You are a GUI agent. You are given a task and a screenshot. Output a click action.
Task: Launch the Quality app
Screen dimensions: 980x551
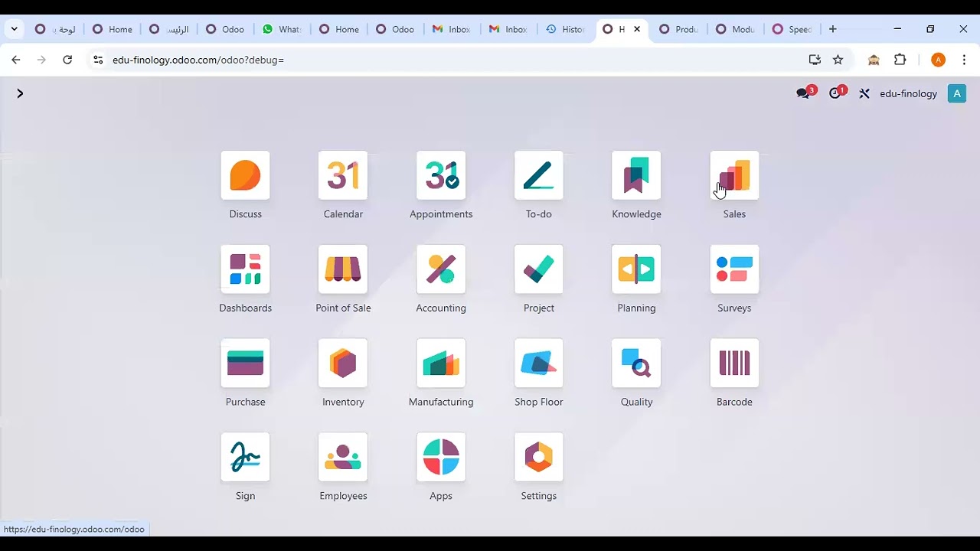636,364
